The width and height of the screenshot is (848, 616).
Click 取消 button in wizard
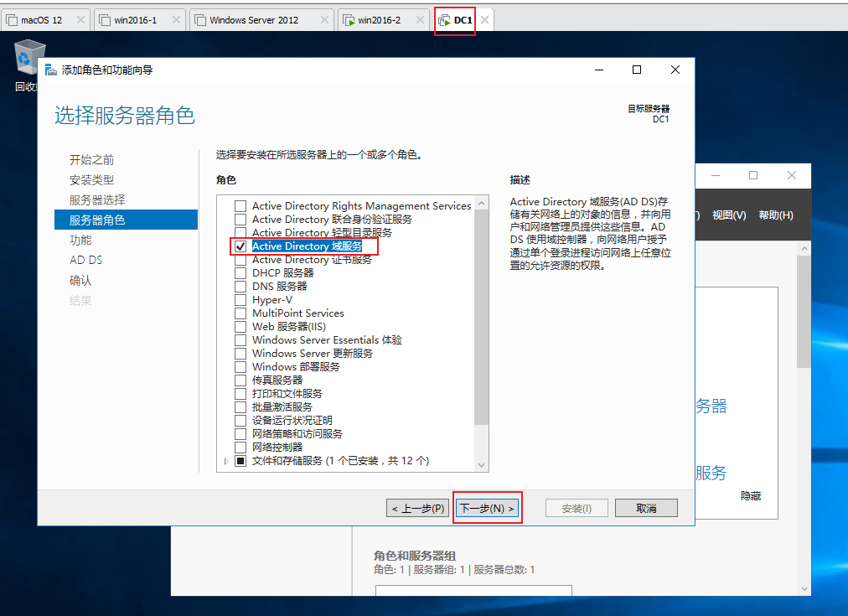click(x=646, y=509)
